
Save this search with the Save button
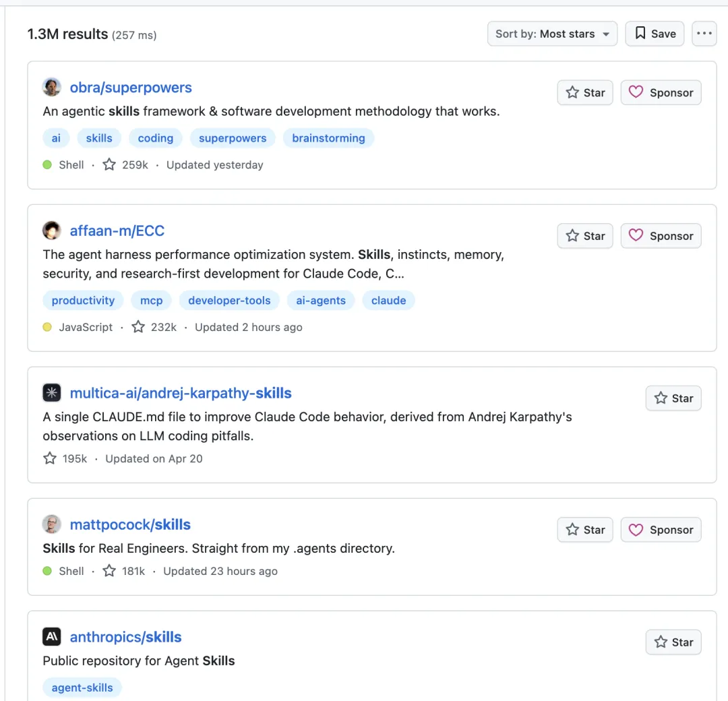coord(654,34)
